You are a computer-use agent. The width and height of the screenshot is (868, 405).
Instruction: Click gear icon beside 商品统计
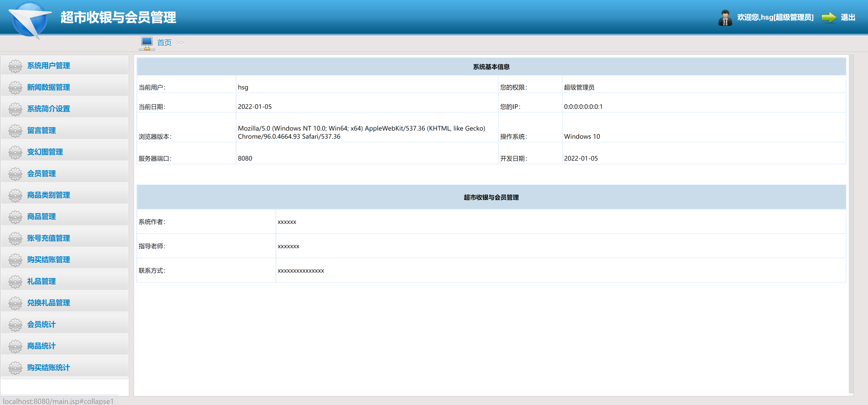(x=15, y=346)
